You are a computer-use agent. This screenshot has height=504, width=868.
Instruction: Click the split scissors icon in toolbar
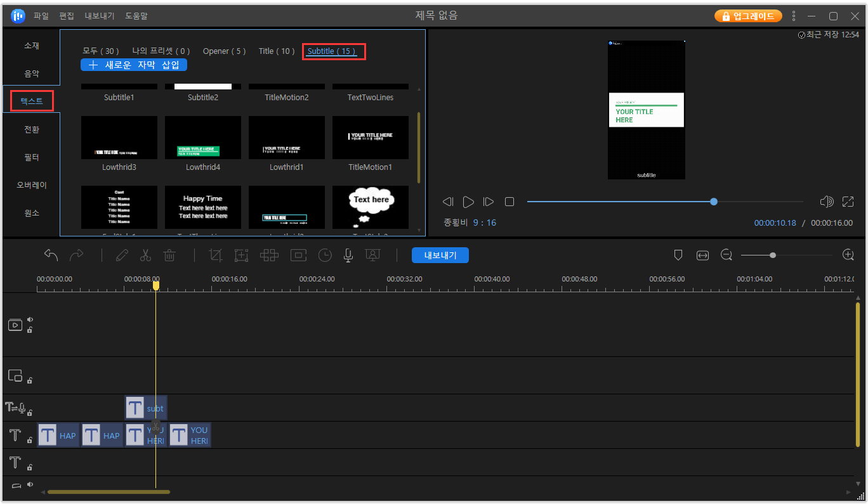pos(145,255)
